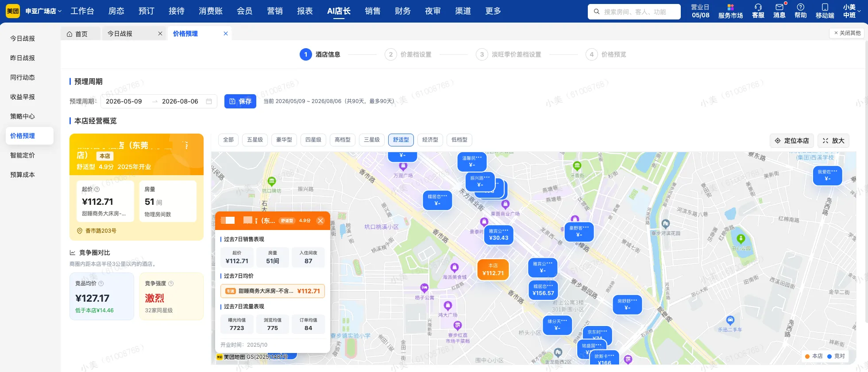Click calendar icon in date range
This screenshot has height=372, width=868.
coord(209,101)
